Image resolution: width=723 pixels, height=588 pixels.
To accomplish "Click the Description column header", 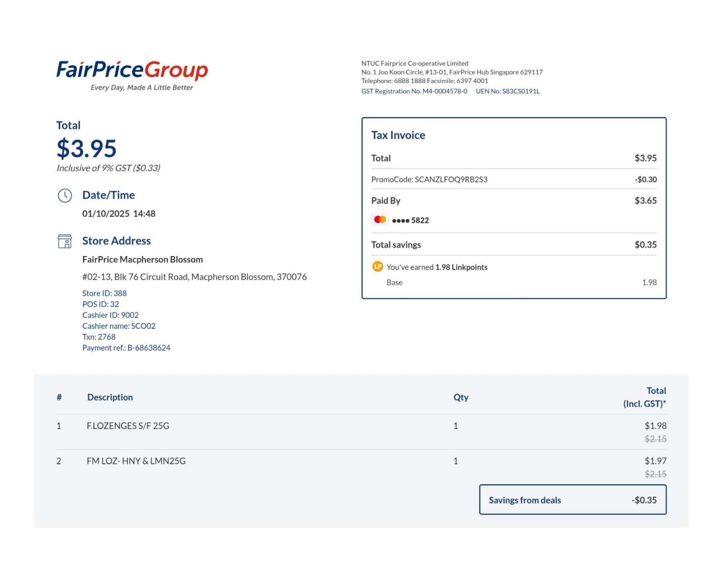I will (x=110, y=397).
